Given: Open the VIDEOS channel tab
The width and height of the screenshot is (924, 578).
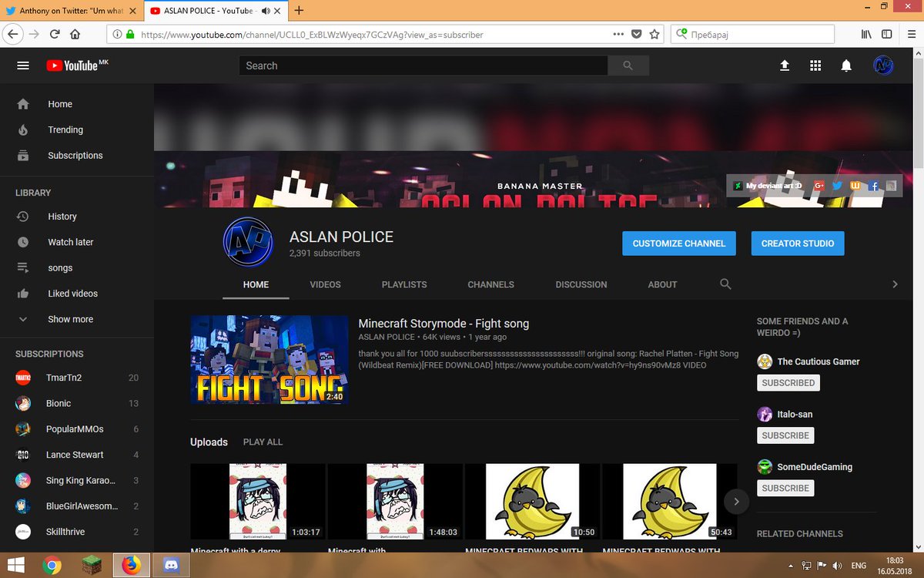Looking at the screenshot, I should pos(325,284).
